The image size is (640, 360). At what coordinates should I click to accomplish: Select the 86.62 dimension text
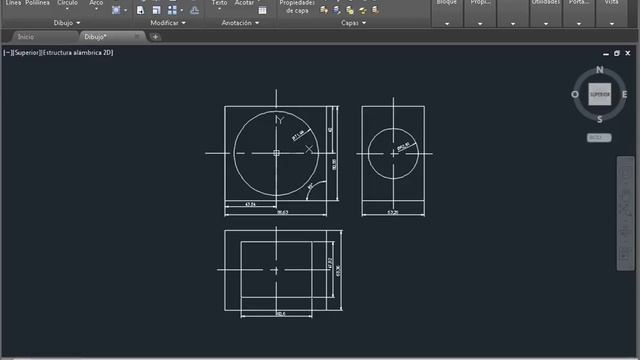[x=282, y=212]
